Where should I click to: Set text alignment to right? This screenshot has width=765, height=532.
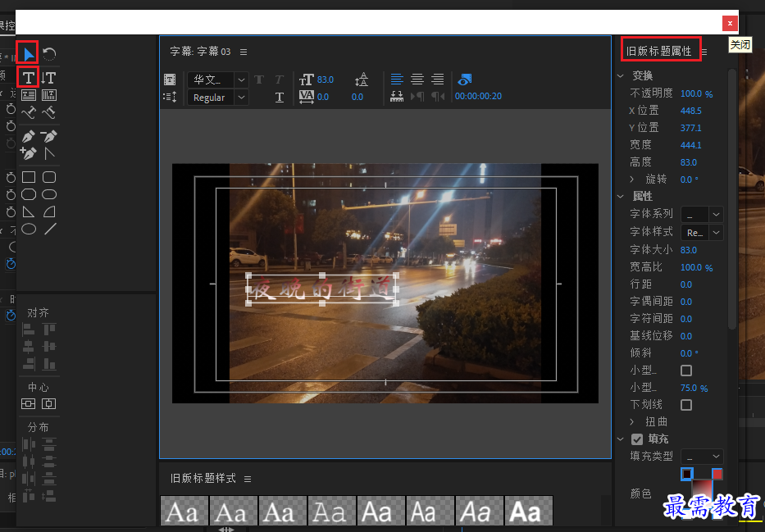tap(438, 79)
